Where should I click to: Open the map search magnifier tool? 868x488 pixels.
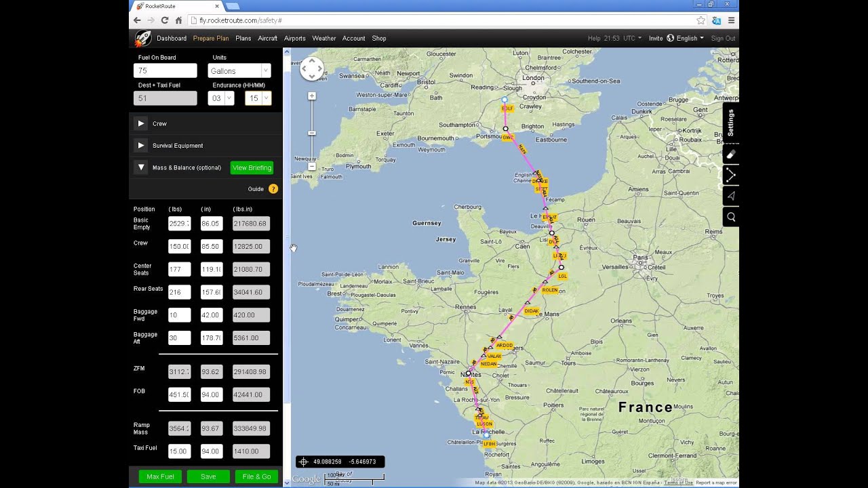[731, 218]
